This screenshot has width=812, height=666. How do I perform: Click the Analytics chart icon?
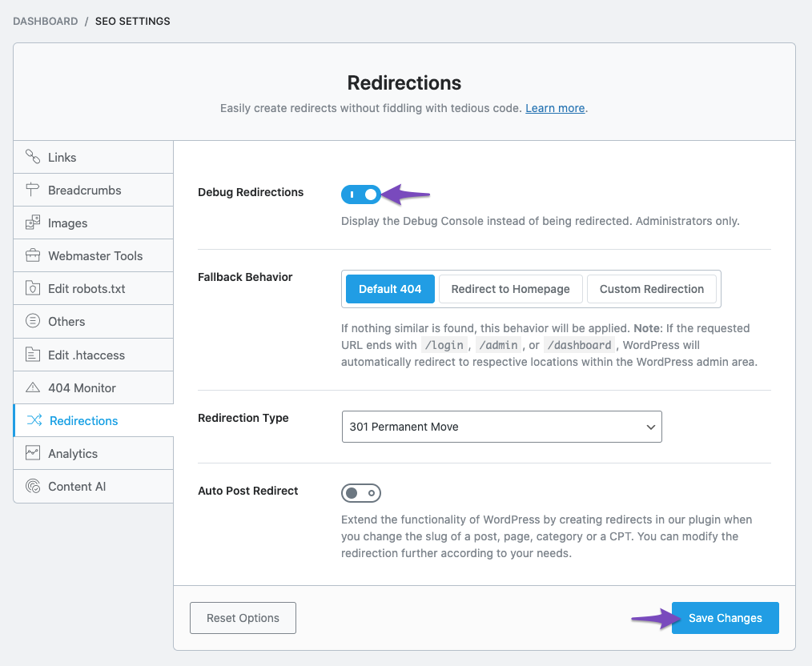(33, 453)
